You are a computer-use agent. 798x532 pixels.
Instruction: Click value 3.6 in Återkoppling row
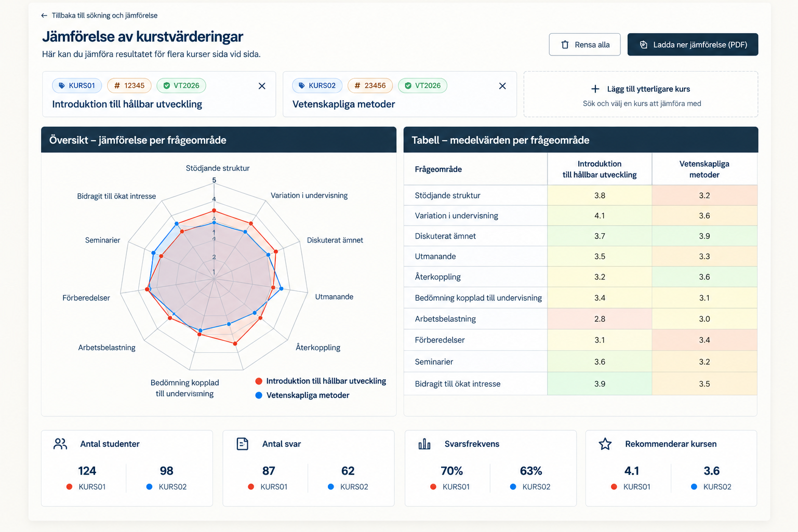704,277
